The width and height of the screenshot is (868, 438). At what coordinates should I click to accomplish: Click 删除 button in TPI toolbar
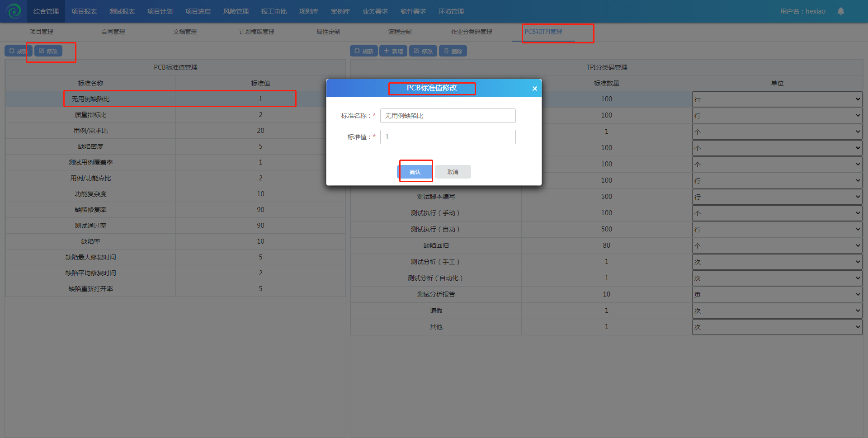coord(453,51)
